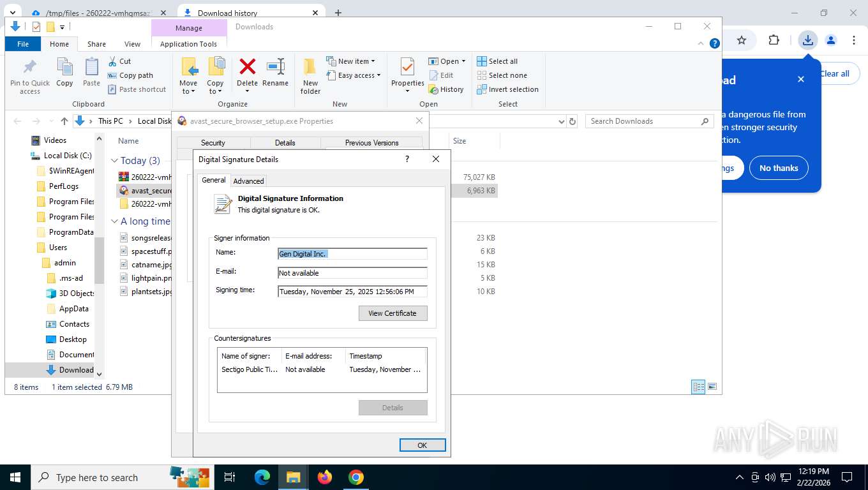Collapse the Today (3) group
This screenshot has width=868, height=490.
pyautogui.click(x=114, y=161)
